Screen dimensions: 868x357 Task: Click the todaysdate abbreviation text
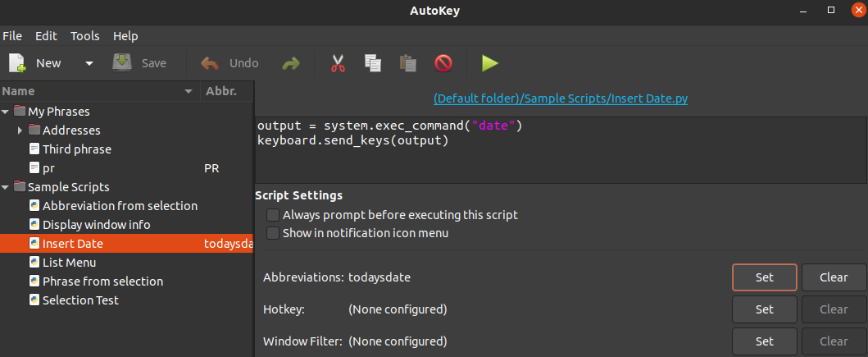point(379,277)
